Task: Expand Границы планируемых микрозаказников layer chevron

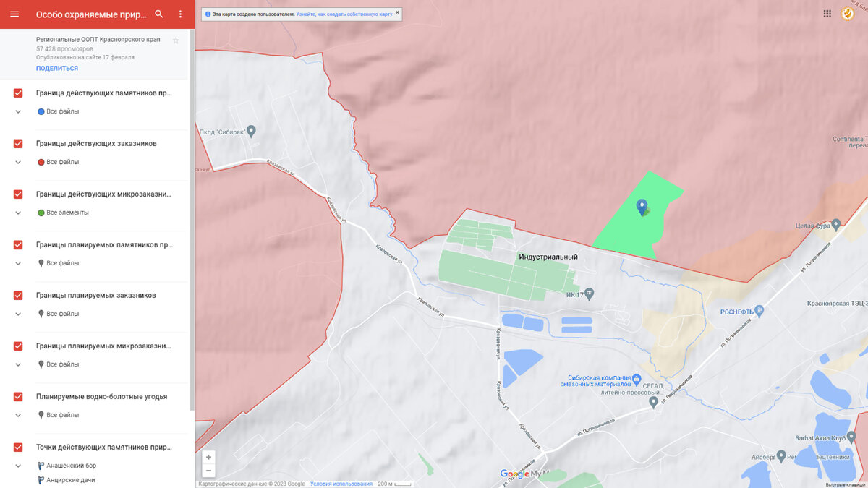Action: click(18, 364)
